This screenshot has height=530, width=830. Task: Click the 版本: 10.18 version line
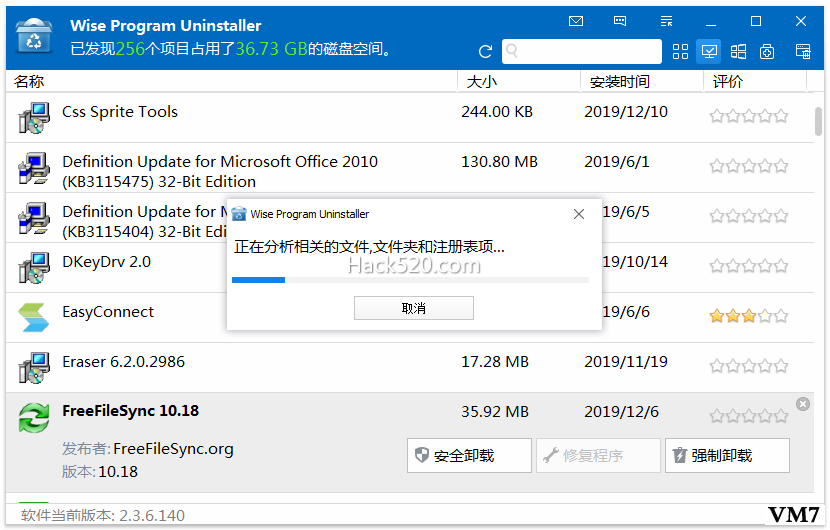(x=100, y=471)
